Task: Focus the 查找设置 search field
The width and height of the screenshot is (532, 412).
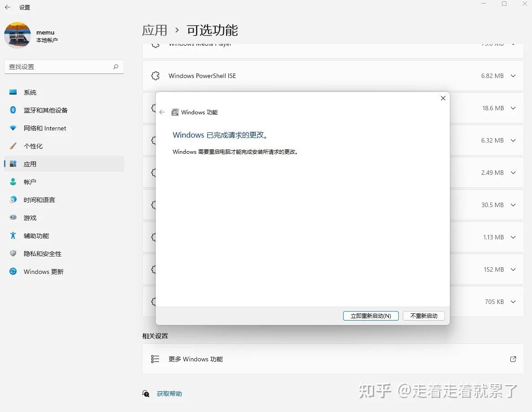Action: pos(64,67)
